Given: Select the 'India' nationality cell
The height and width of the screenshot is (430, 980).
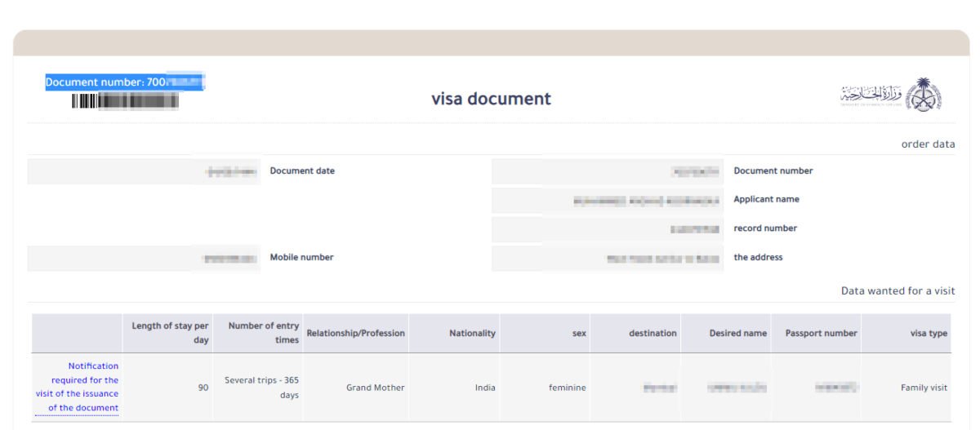Looking at the screenshot, I should pyautogui.click(x=485, y=388).
